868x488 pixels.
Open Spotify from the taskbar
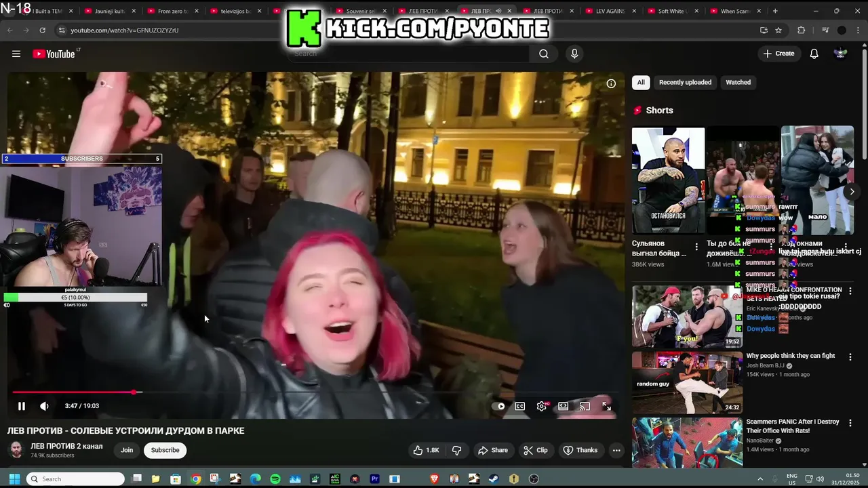(x=275, y=479)
